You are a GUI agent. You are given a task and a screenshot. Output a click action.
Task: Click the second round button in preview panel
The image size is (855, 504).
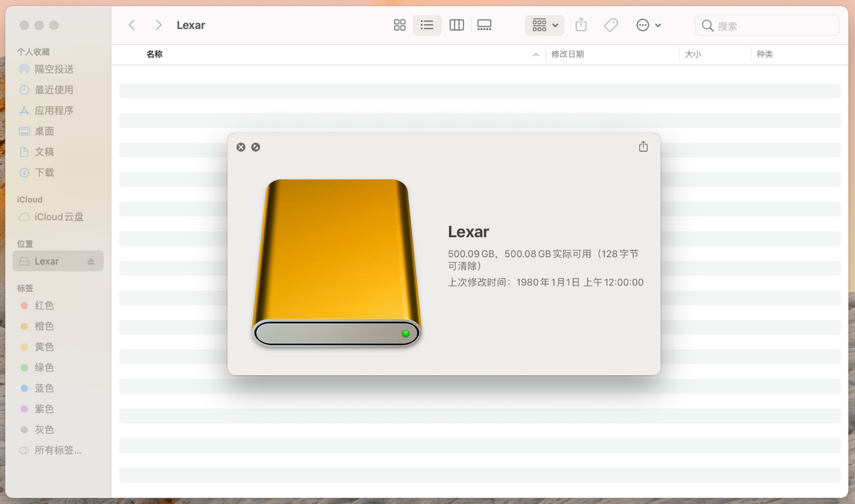click(256, 147)
